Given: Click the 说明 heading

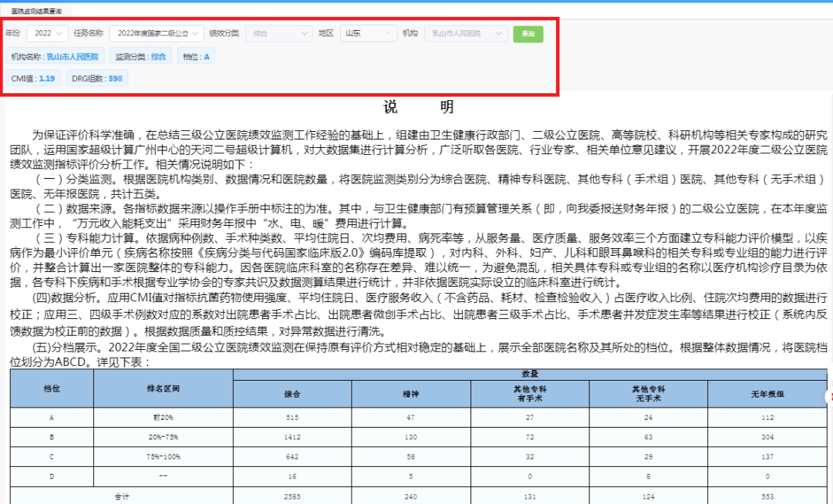Looking at the screenshot, I should (418, 107).
